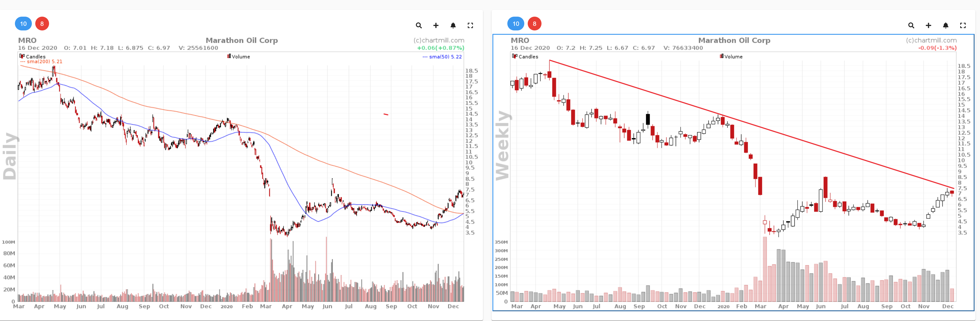The image size is (980, 321).
Task: Click the Volume legend on weekly chart
Action: click(x=731, y=56)
